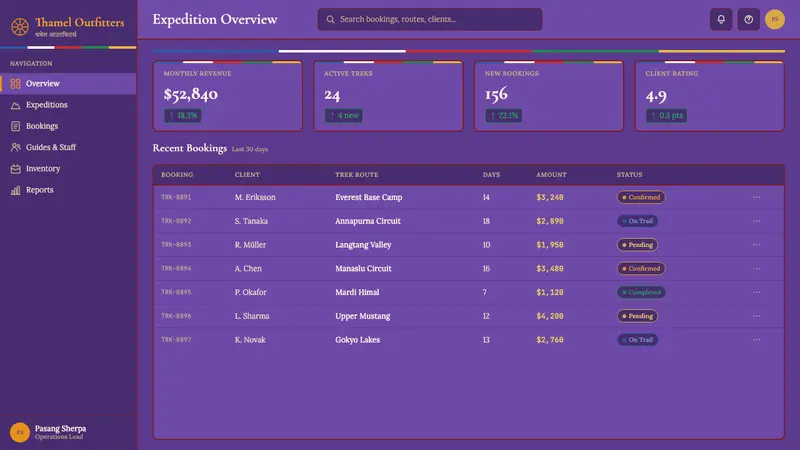This screenshot has width=800, height=450.
Task: Click amount $4,200
Action: tap(550, 316)
